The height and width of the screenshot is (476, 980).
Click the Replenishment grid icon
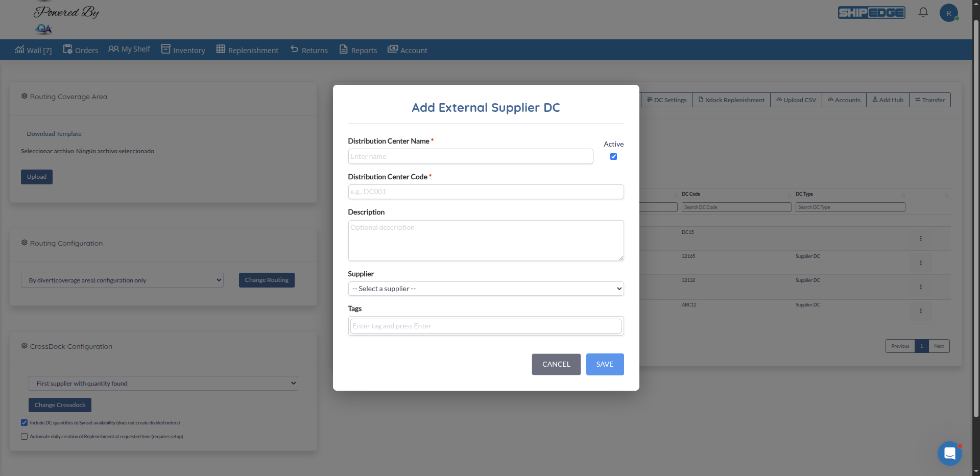pos(221,49)
